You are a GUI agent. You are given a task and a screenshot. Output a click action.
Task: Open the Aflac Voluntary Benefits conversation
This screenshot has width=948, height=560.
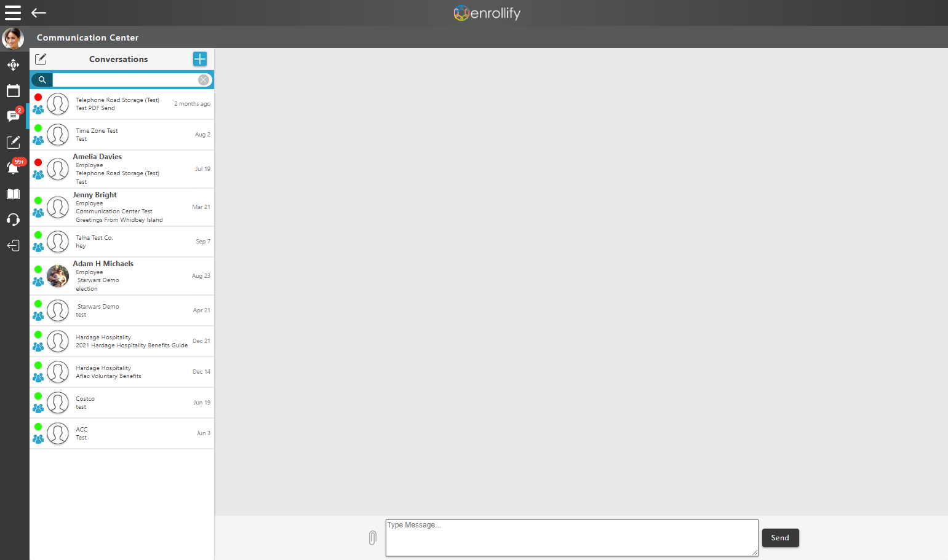click(122, 372)
